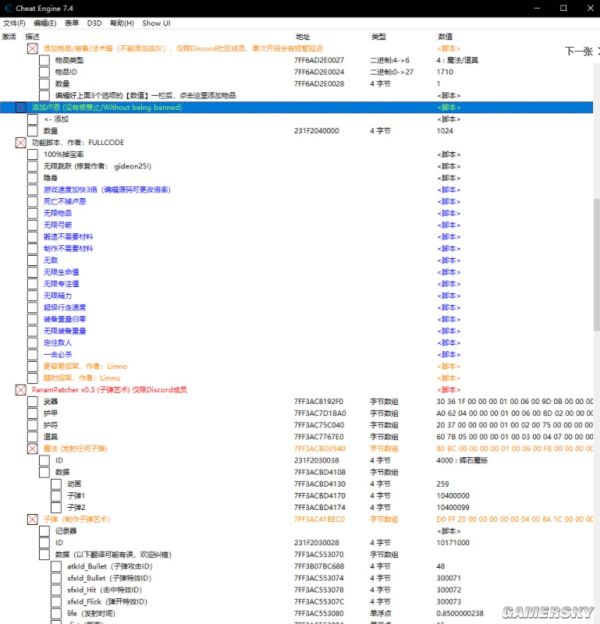Click the Show UI menu item
The image size is (600, 624).
tap(156, 23)
